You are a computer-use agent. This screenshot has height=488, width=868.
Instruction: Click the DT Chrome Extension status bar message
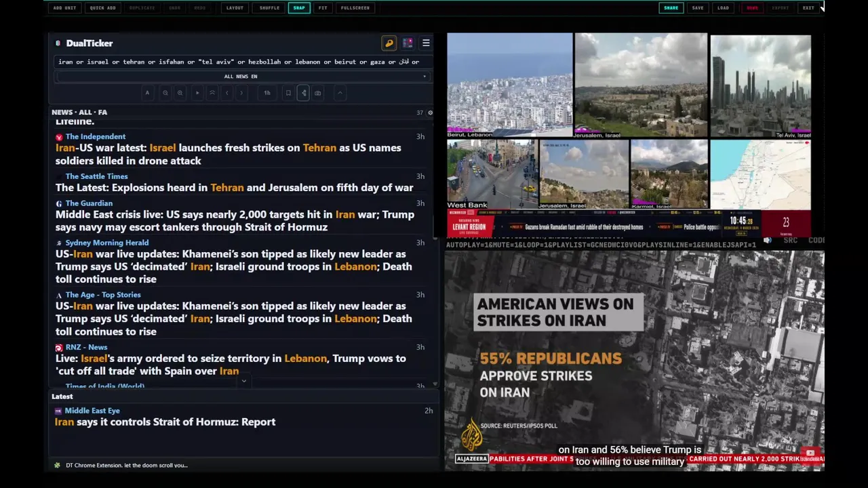127,465
